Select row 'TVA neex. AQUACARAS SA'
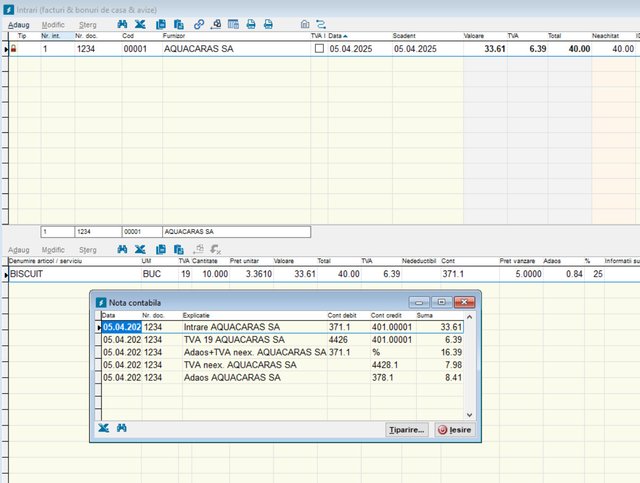The height and width of the screenshot is (483, 640). point(282,365)
